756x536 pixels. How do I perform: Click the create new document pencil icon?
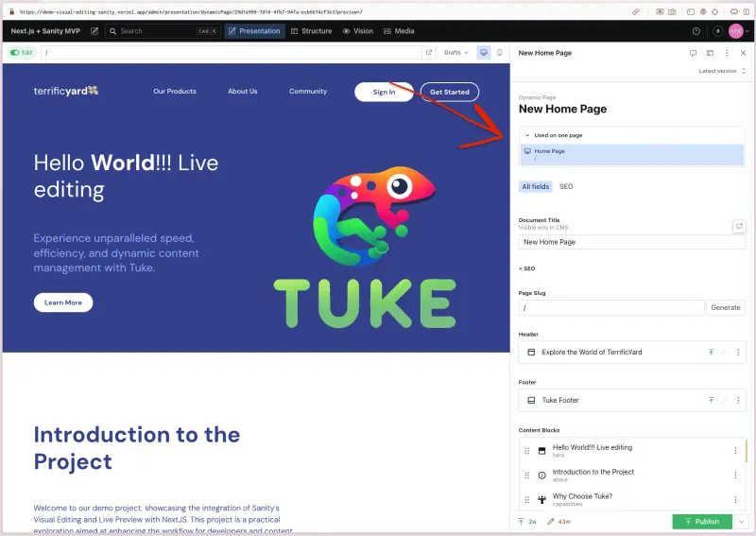tap(94, 31)
